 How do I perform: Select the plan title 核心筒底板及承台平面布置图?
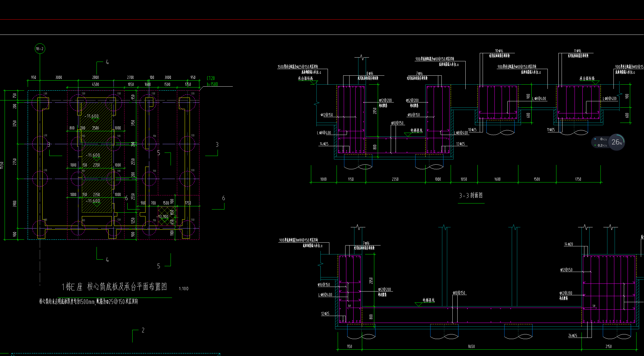pyautogui.click(x=127, y=287)
